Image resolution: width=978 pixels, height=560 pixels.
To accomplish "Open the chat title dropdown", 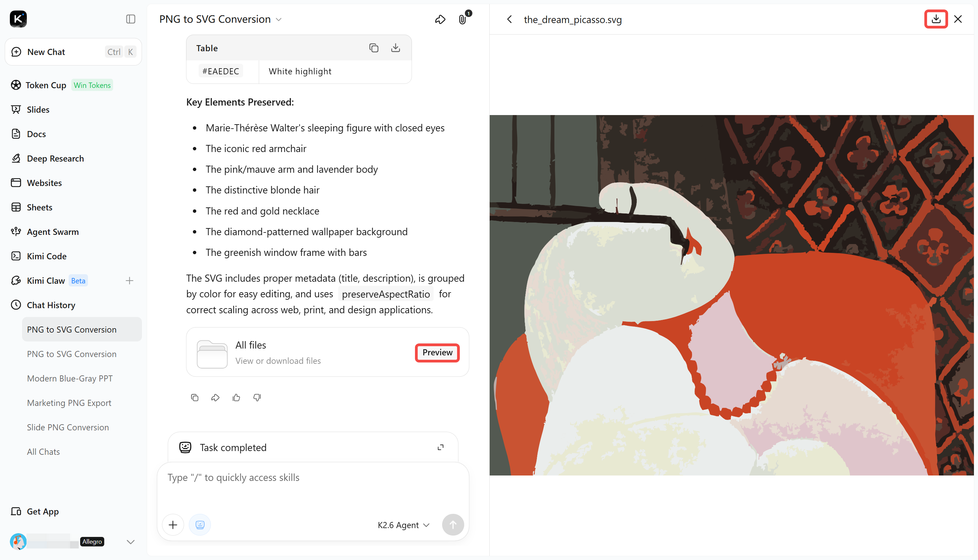I will pyautogui.click(x=279, y=20).
